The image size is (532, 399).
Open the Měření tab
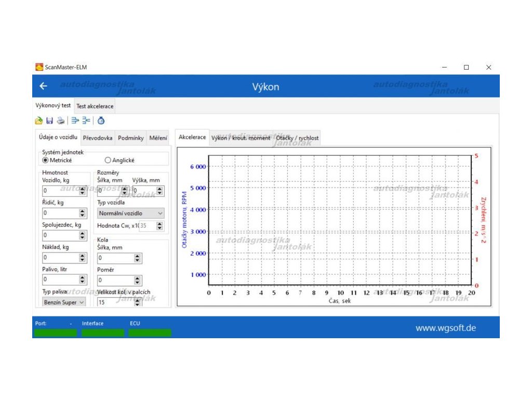click(158, 138)
